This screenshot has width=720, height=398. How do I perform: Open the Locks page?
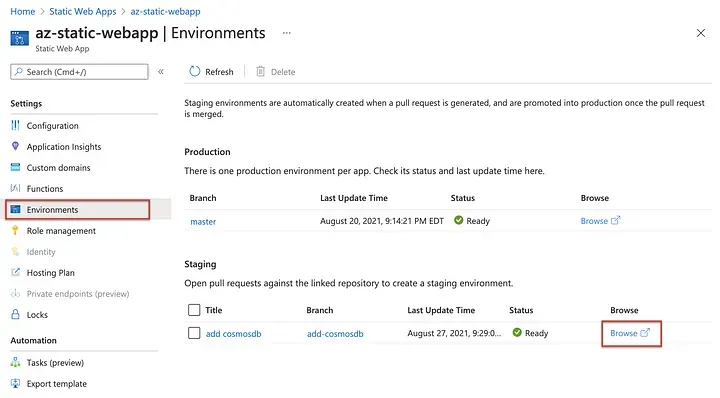point(37,315)
